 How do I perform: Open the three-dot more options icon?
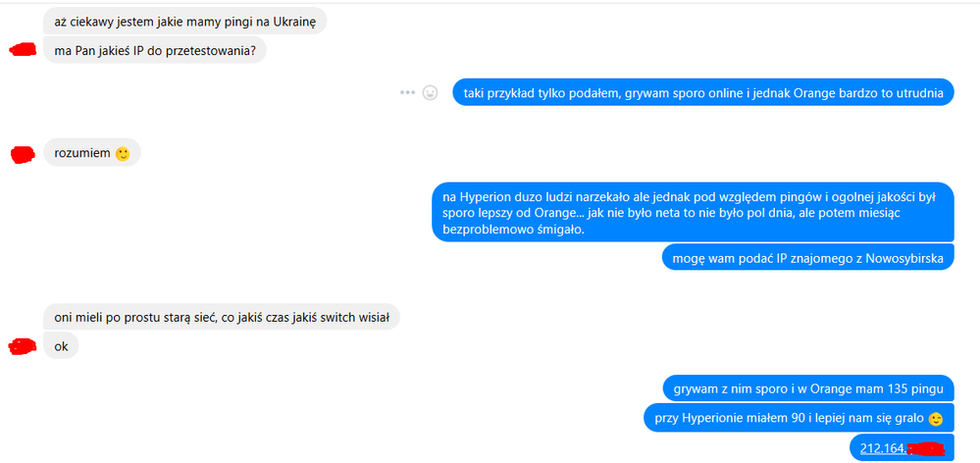click(408, 93)
